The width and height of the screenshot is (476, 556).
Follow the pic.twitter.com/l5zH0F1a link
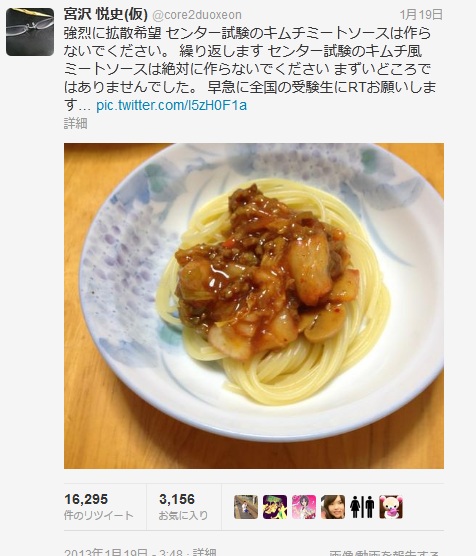tap(172, 106)
